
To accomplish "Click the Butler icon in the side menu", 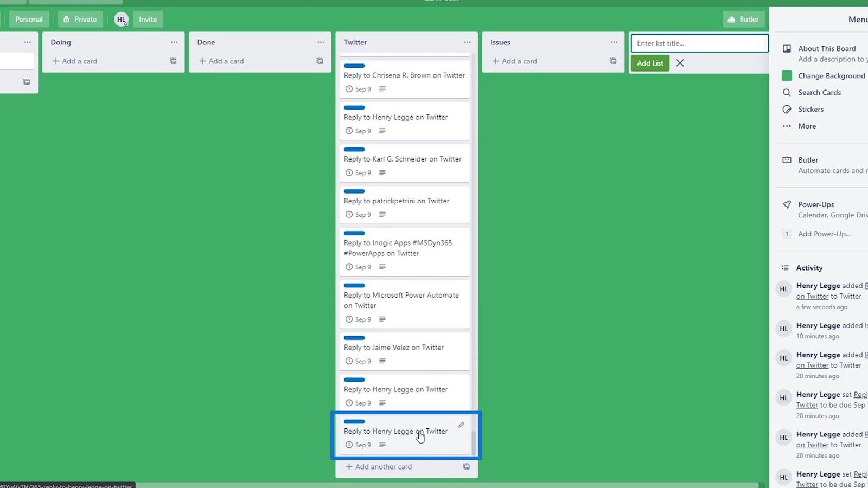I will (x=787, y=160).
